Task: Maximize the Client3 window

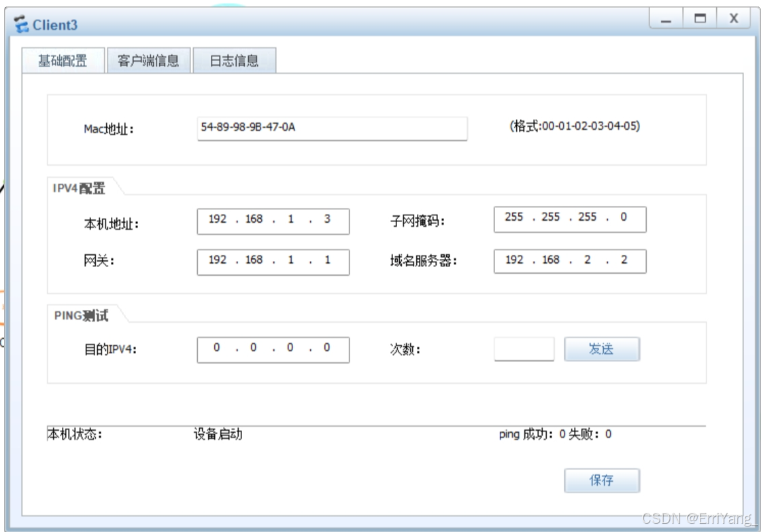Action: (700, 18)
